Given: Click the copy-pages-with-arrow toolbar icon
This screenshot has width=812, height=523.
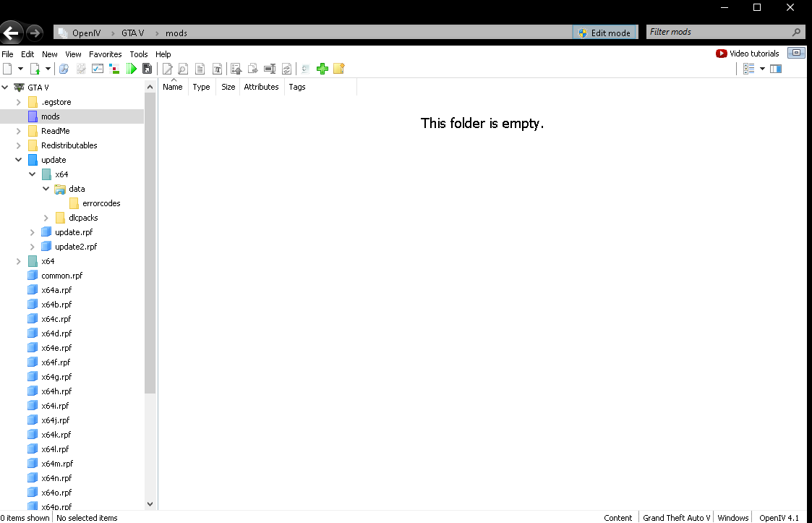Looking at the screenshot, I should (x=253, y=69).
